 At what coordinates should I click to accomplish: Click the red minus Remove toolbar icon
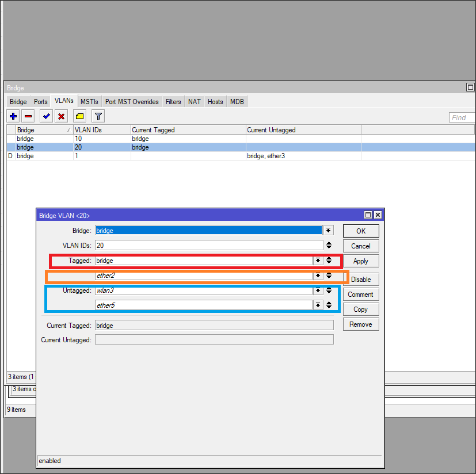coord(28,116)
